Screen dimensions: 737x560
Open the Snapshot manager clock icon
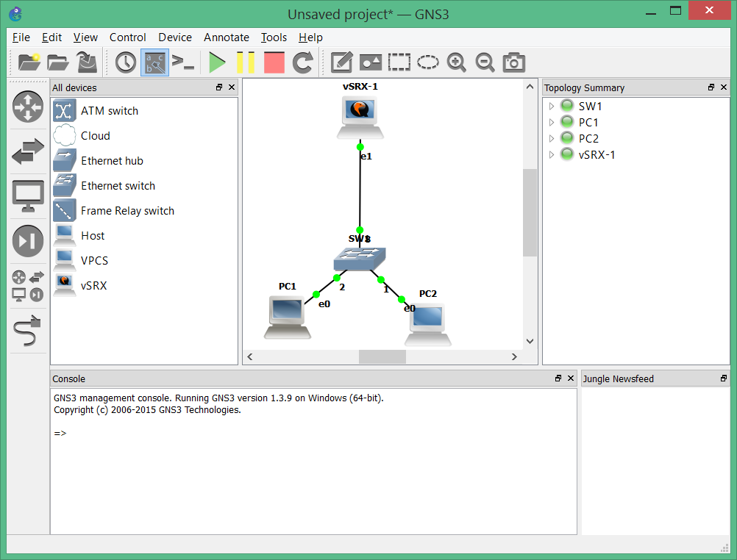point(126,62)
